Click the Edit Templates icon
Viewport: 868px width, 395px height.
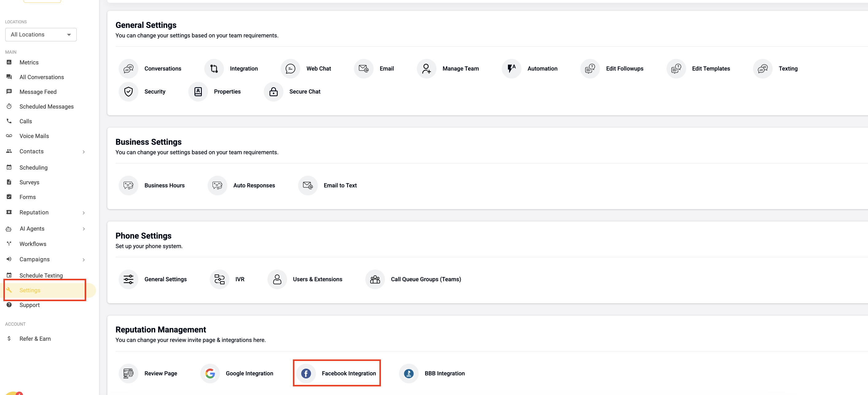coord(676,69)
